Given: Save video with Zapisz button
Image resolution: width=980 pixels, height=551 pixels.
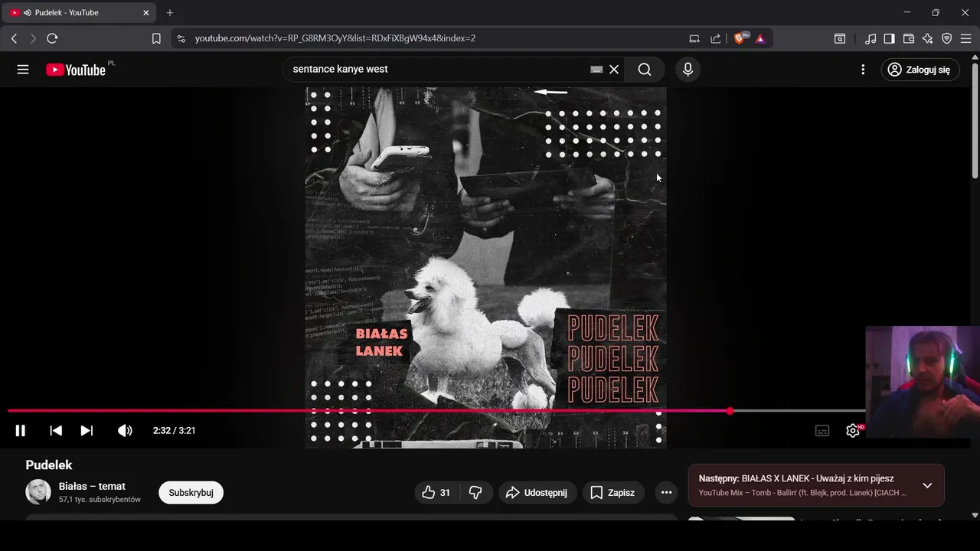Looking at the screenshot, I should pyautogui.click(x=612, y=493).
